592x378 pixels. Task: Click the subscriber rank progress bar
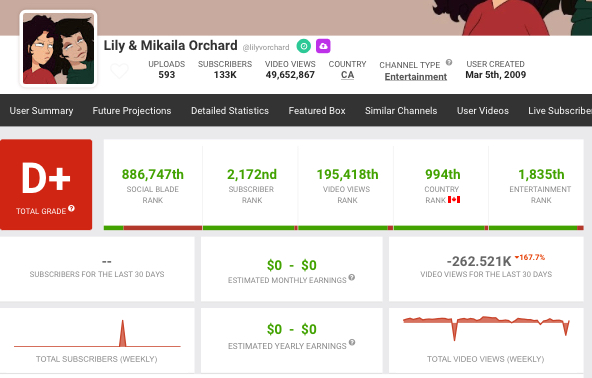pos(250,228)
